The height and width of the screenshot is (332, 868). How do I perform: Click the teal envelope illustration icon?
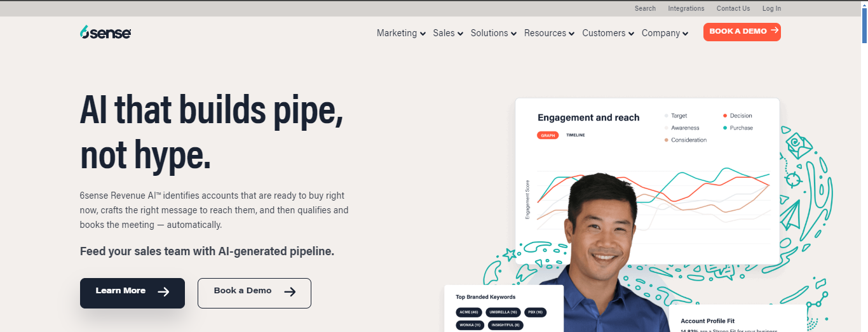pyautogui.click(x=797, y=145)
